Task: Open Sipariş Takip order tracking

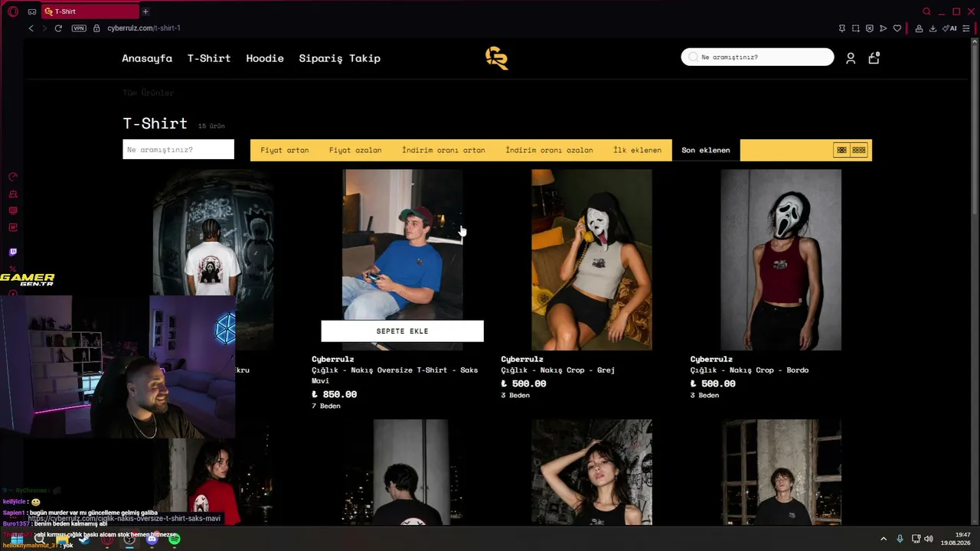Action: click(339, 58)
